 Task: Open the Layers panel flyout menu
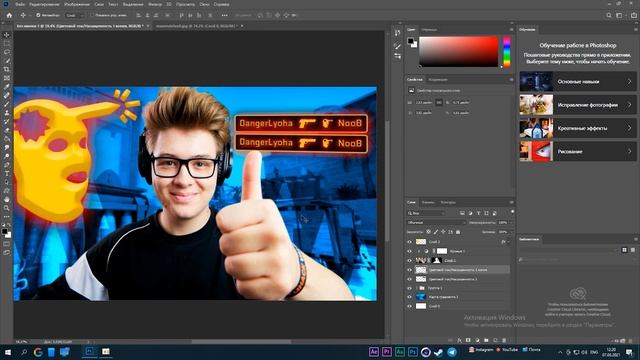(511, 202)
